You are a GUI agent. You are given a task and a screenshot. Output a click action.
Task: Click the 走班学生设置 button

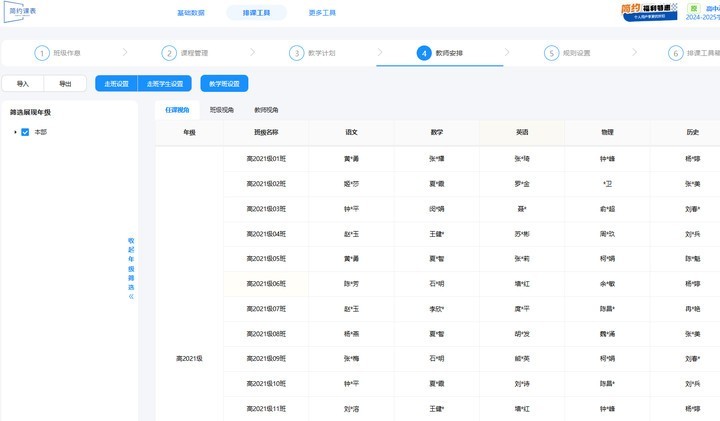165,84
